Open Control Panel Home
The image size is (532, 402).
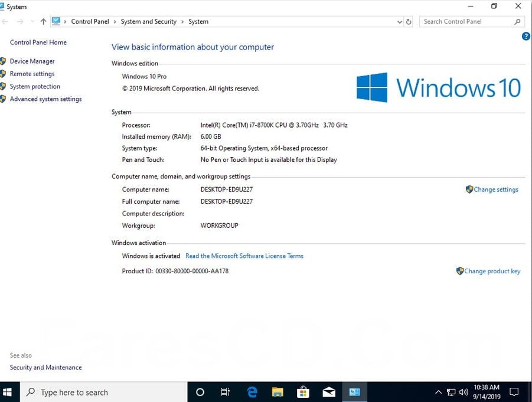coord(38,43)
